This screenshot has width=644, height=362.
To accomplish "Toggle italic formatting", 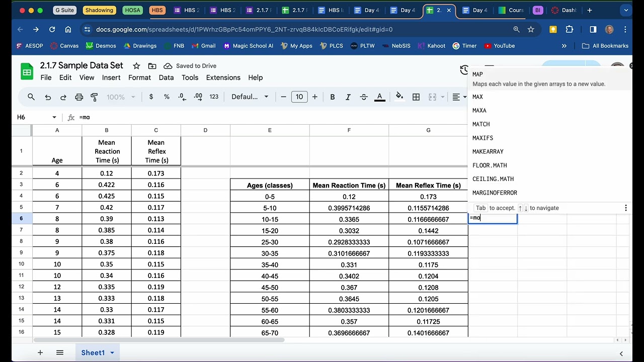I will point(348,97).
